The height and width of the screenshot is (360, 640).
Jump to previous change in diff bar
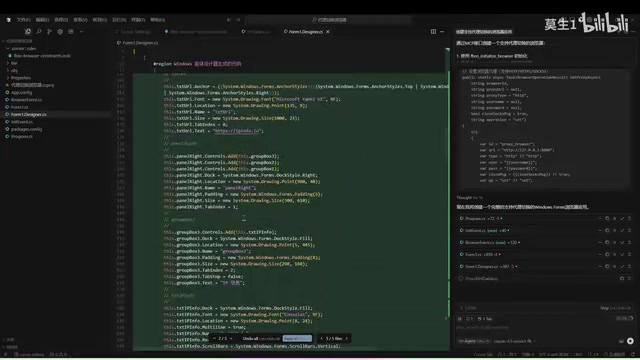coord(214,338)
